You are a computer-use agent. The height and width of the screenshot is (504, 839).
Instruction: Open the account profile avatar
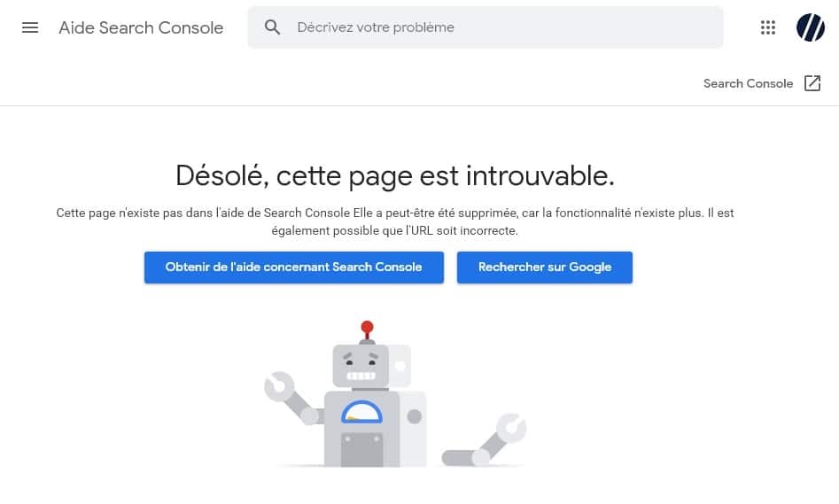pyautogui.click(x=810, y=27)
